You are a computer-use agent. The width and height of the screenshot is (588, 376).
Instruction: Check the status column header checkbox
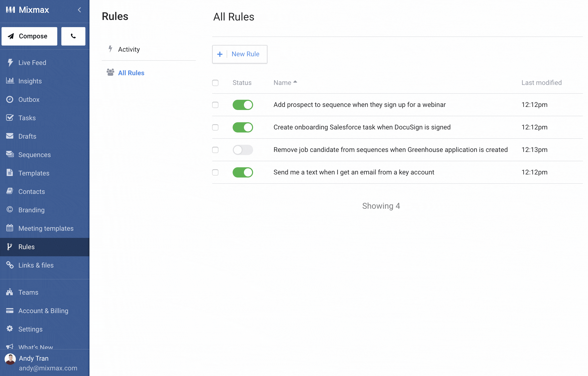tap(215, 82)
